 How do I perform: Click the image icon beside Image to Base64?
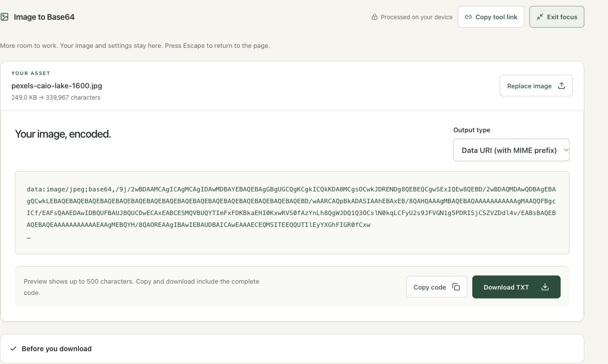point(4,17)
